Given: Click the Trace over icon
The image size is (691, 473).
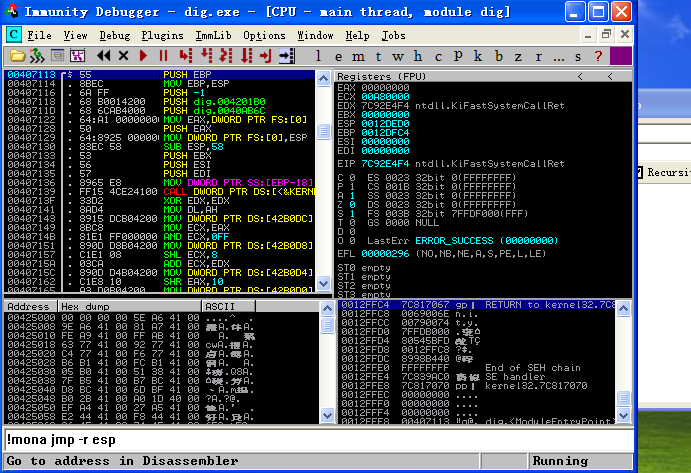Looking at the screenshot, I should tap(246, 56).
